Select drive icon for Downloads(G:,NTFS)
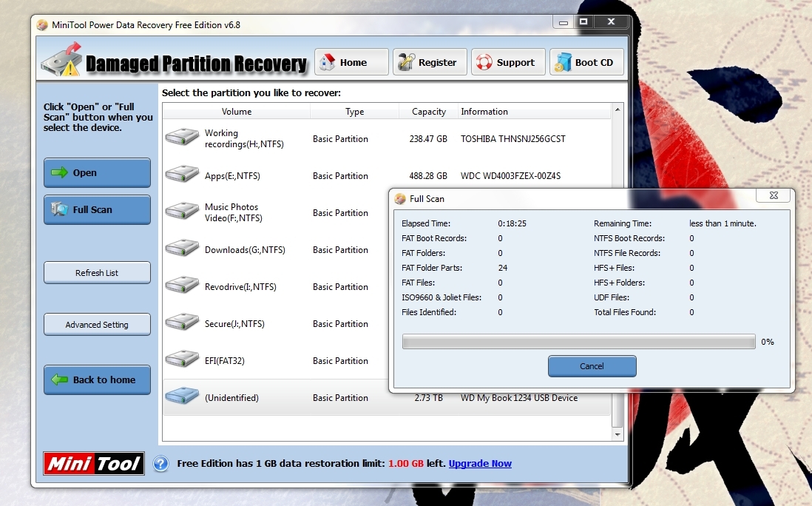Screen dimensions: 812x506 [x=182, y=248]
